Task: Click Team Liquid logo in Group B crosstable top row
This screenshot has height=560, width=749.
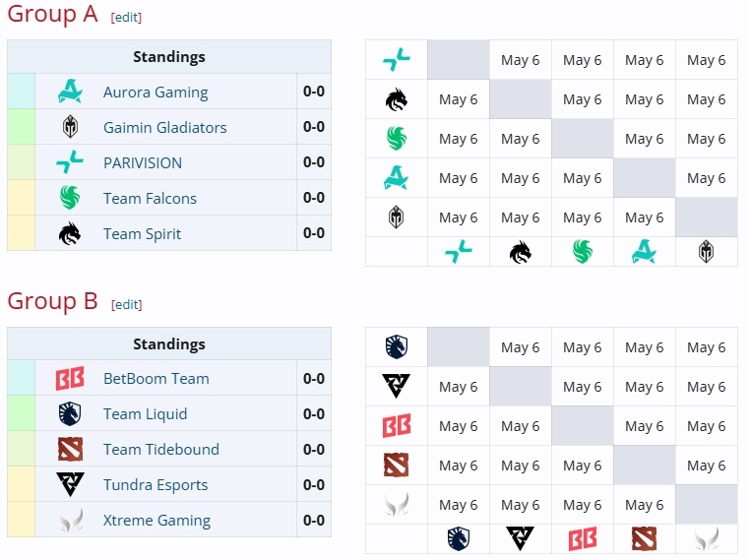Action: pos(397,346)
